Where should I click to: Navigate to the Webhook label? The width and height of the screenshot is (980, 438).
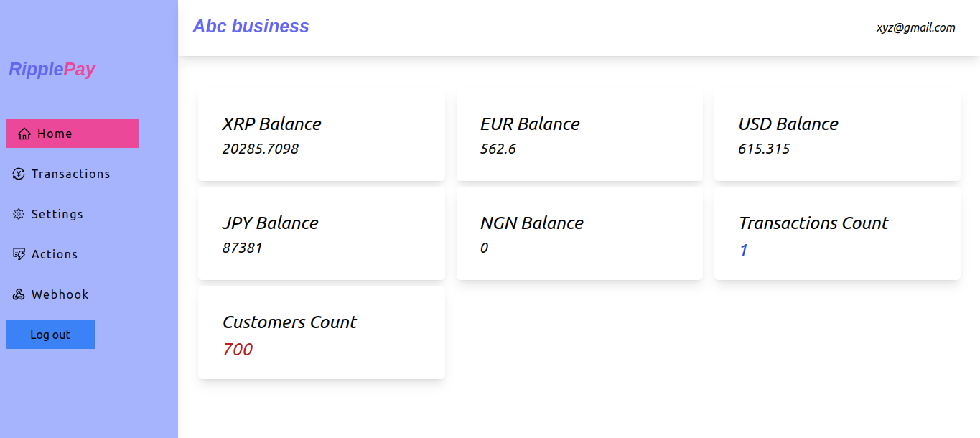tap(60, 295)
